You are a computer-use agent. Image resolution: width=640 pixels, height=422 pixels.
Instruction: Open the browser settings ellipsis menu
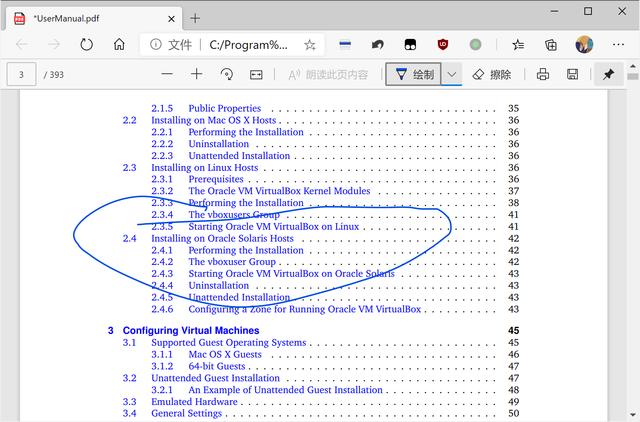[x=618, y=44]
